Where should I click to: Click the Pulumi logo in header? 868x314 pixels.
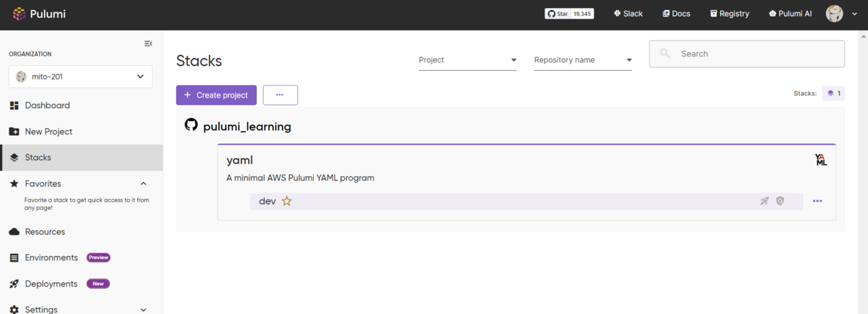[x=39, y=14]
